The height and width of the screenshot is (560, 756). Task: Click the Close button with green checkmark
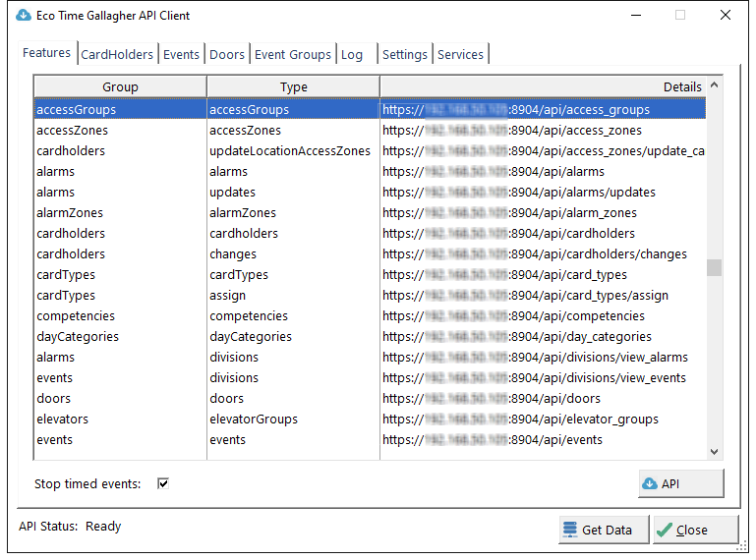click(x=696, y=530)
